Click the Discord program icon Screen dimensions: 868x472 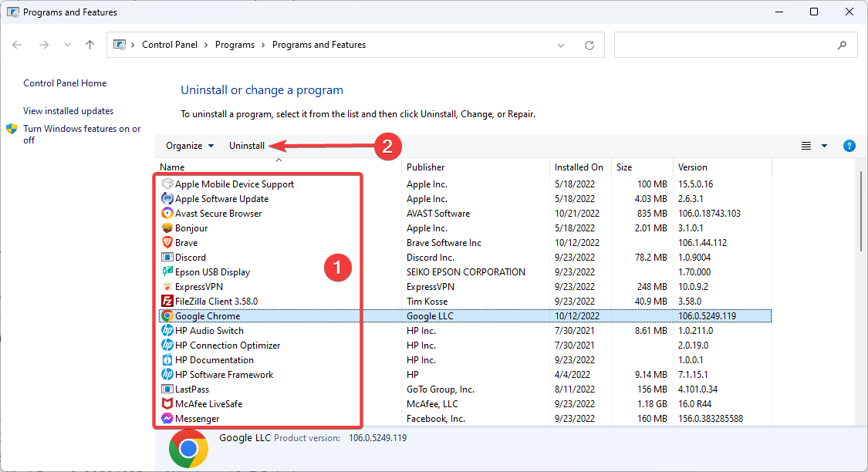click(167, 258)
